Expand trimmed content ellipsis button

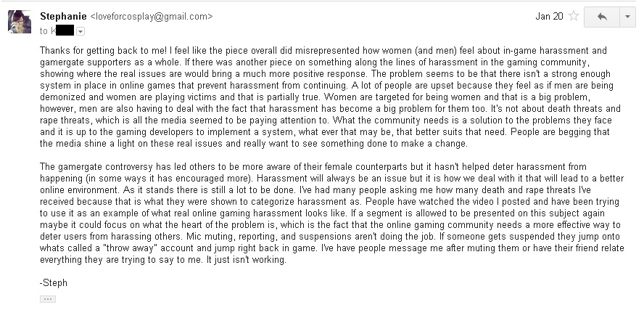tap(48, 299)
